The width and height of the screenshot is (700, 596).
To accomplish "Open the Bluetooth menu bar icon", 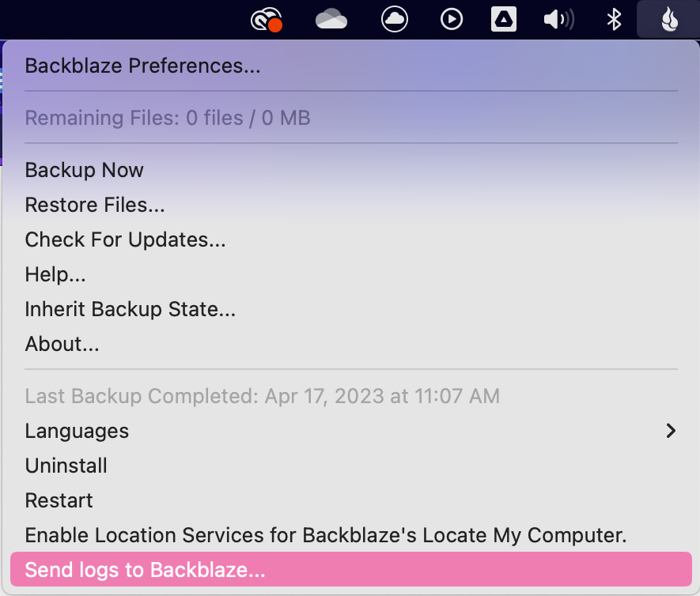I will [x=615, y=20].
